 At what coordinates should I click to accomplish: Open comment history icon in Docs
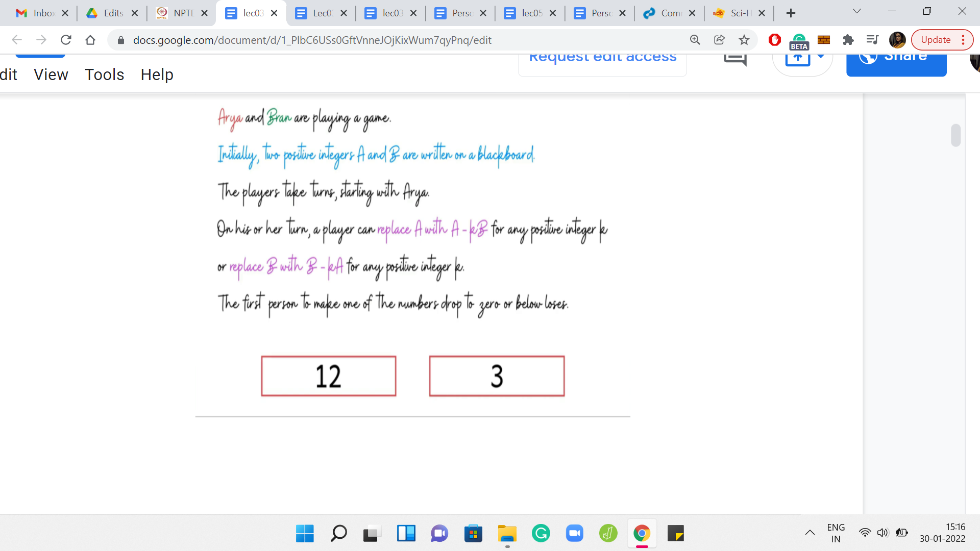[x=735, y=59]
